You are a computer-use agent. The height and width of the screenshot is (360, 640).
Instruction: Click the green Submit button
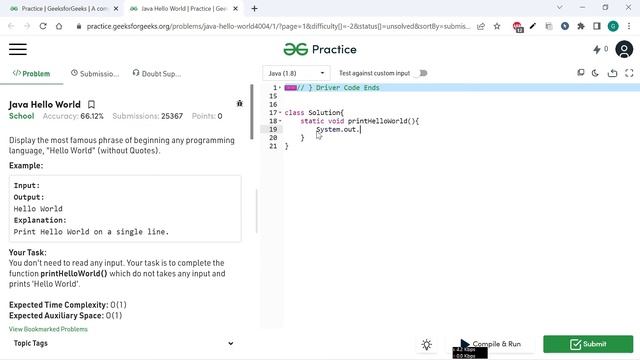coord(588,344)
